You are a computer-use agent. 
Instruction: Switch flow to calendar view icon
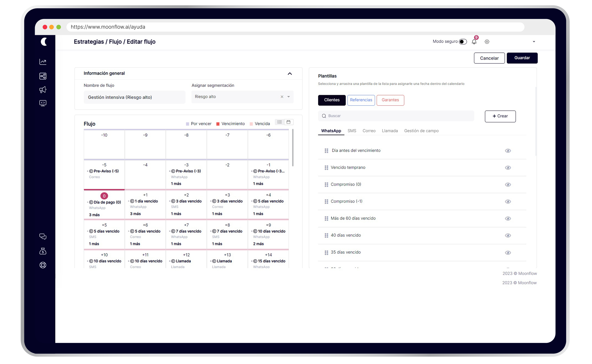click(288, 122)
